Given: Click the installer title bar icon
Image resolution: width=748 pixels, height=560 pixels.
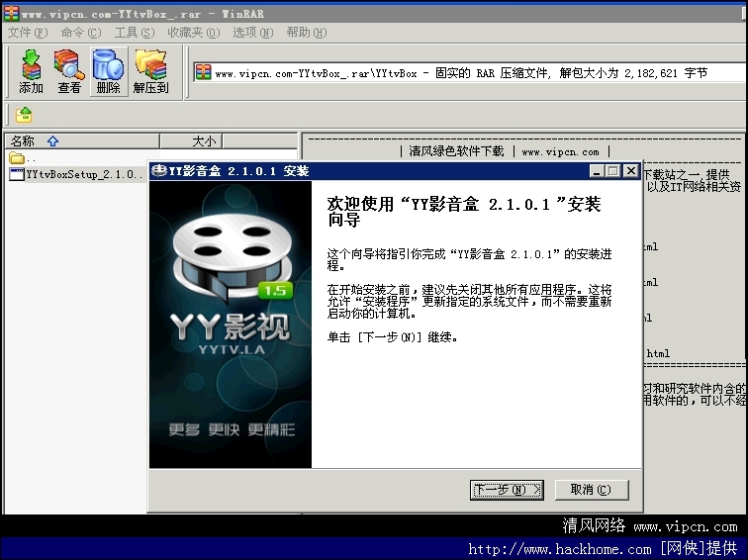Looking at the screenshot, I should [x=159, y=171].
